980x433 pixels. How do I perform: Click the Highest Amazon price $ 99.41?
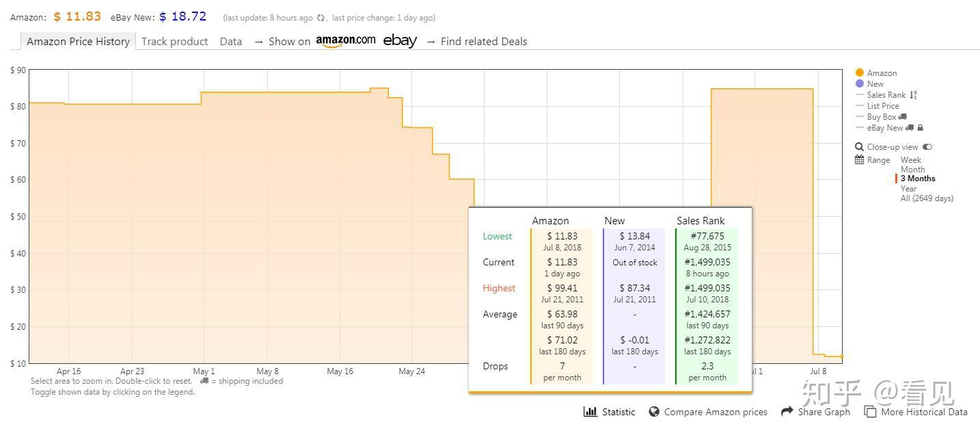point(562,288)
